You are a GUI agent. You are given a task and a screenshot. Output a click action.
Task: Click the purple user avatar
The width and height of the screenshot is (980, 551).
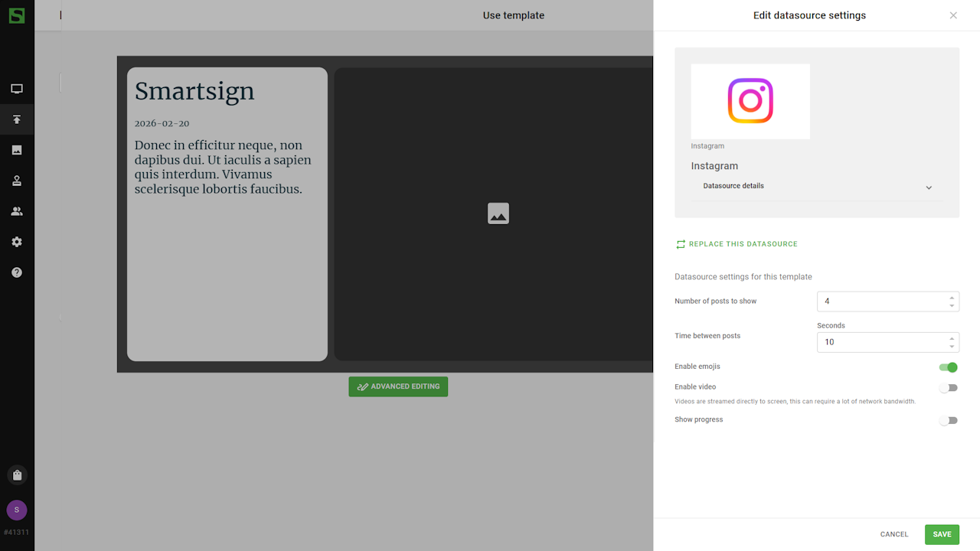(x=17, y=510)
